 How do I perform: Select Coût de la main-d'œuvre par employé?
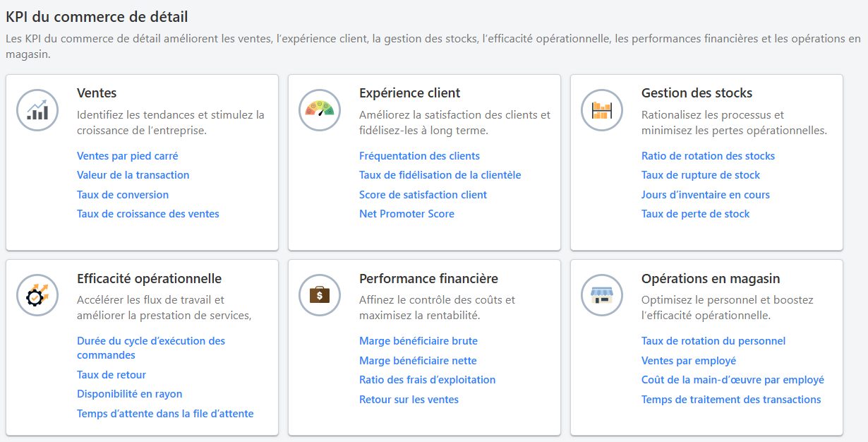point(733,380)
